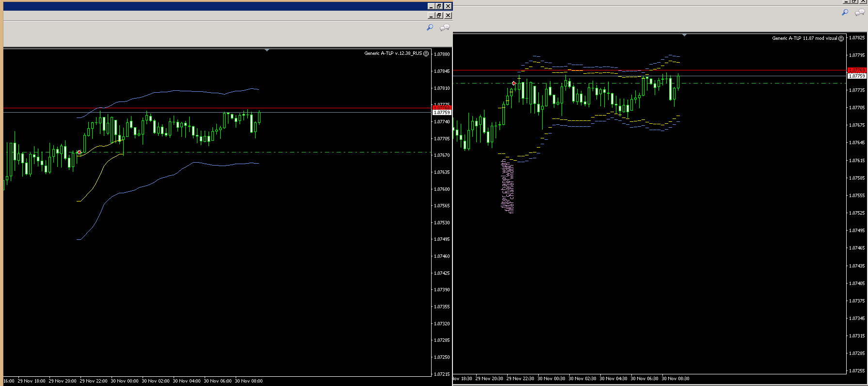Click the white 1.07759 price tag on the right chart
The image size is (868, 386).
[x=857, y=76]
